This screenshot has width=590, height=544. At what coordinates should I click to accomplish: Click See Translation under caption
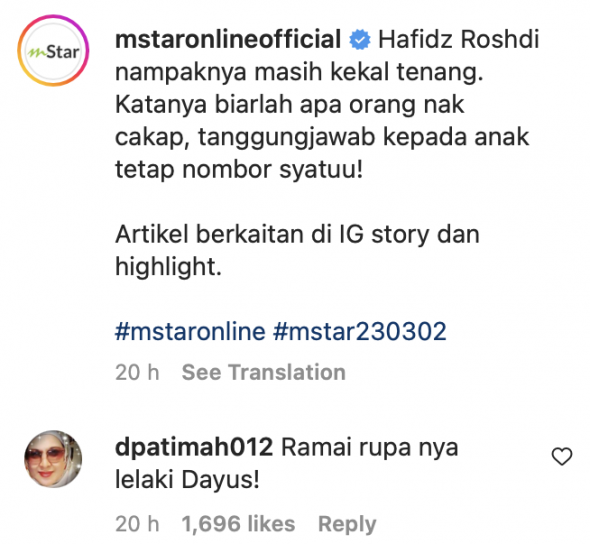(263, 372)
